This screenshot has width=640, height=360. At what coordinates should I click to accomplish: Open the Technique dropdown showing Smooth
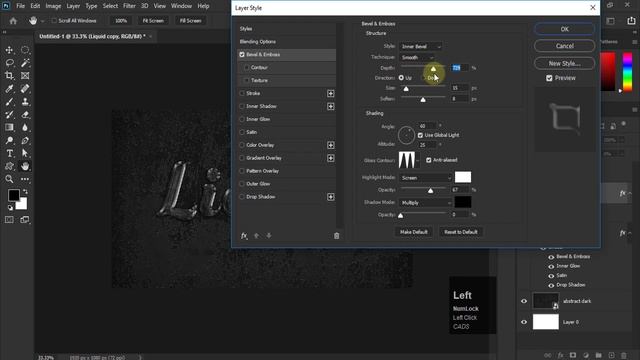coord(417,58)
